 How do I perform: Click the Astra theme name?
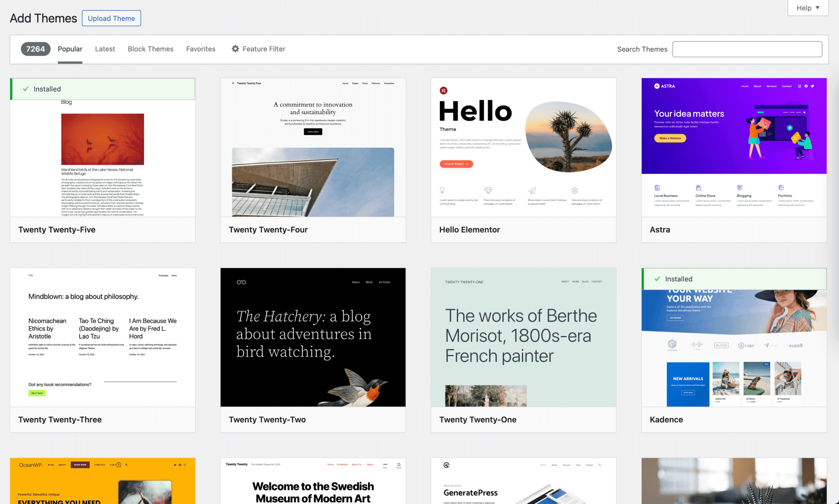tap(660, 230)
